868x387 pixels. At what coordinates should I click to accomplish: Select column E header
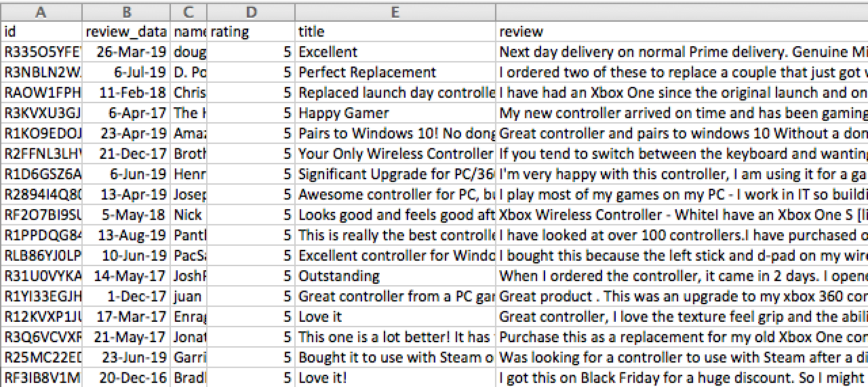(x=396, y=12)
